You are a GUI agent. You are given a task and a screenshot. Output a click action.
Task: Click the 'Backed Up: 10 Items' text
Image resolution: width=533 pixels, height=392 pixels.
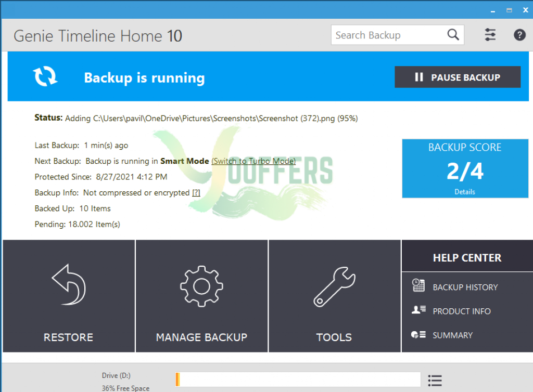pyautogui.click(x=72, y=208)
